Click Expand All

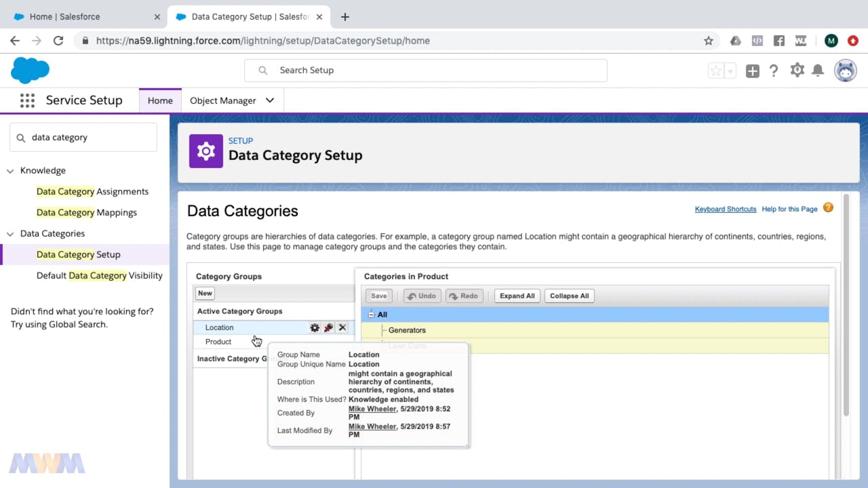click(x=517, y=296)
